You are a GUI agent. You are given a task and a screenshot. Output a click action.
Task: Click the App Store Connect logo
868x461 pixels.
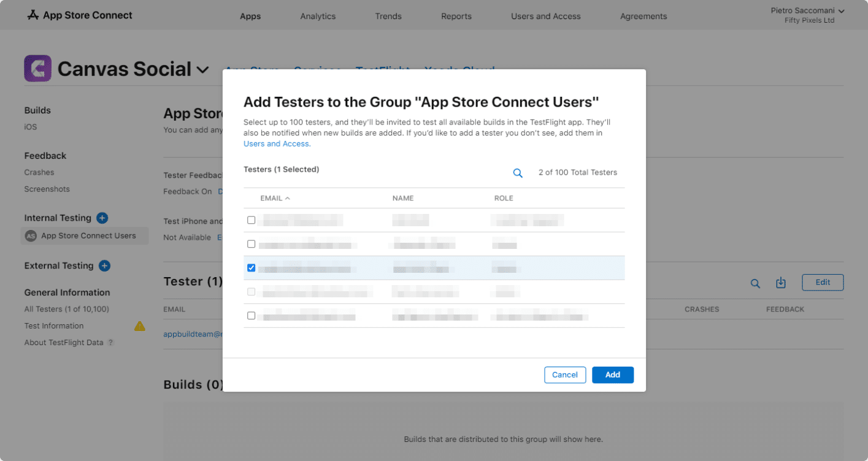pyautogui.click(x=80, y=15)
